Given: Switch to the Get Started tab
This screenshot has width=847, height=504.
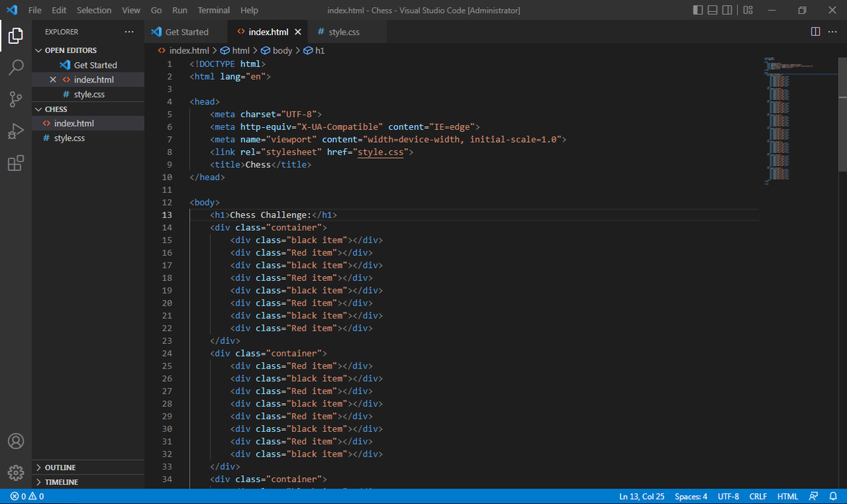Looking at the screenshot, I should [x=186, y=32].
